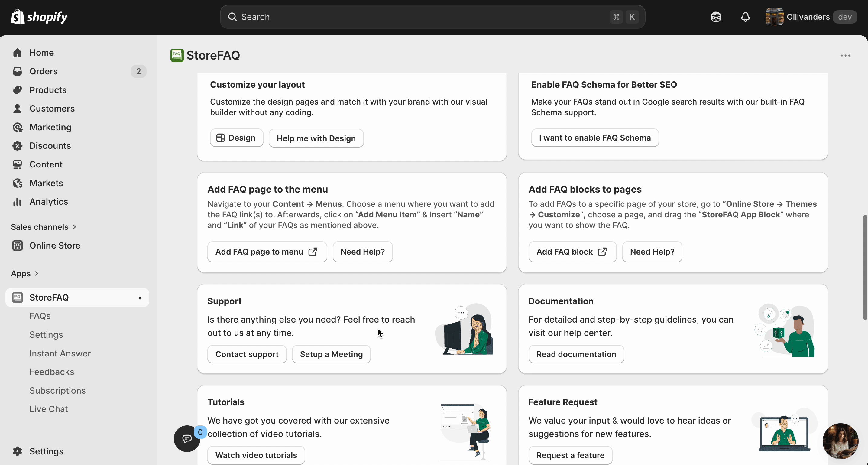Click the chat unread count badge 0
The image size is (868, 465).
tap(200, 432)
